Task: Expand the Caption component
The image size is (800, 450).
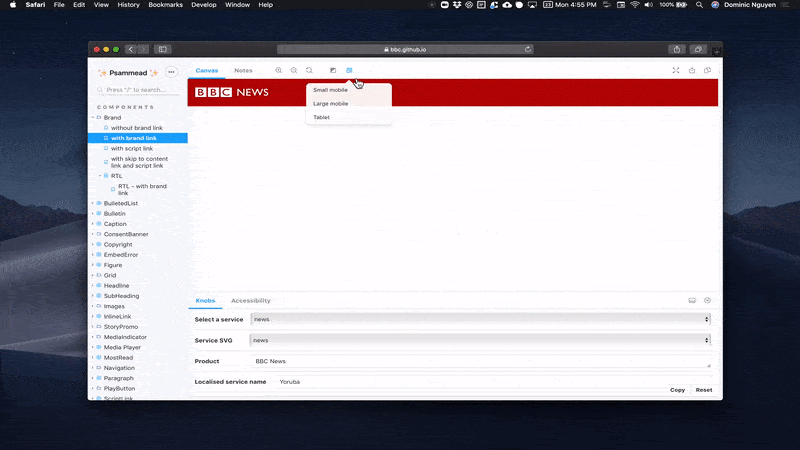Action: [x=115, y=224]
